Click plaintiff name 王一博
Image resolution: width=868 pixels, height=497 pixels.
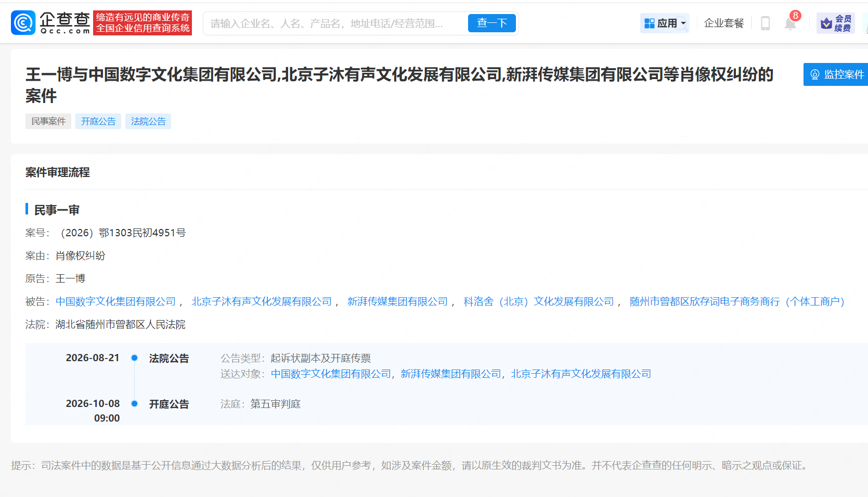(70, 278)
